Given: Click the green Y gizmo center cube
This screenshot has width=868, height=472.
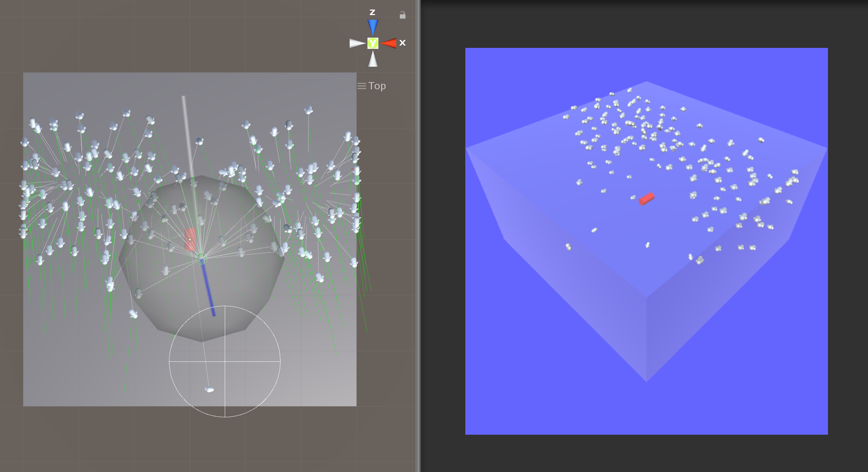Looking at the screenshot, I should (x=373, y=43).
